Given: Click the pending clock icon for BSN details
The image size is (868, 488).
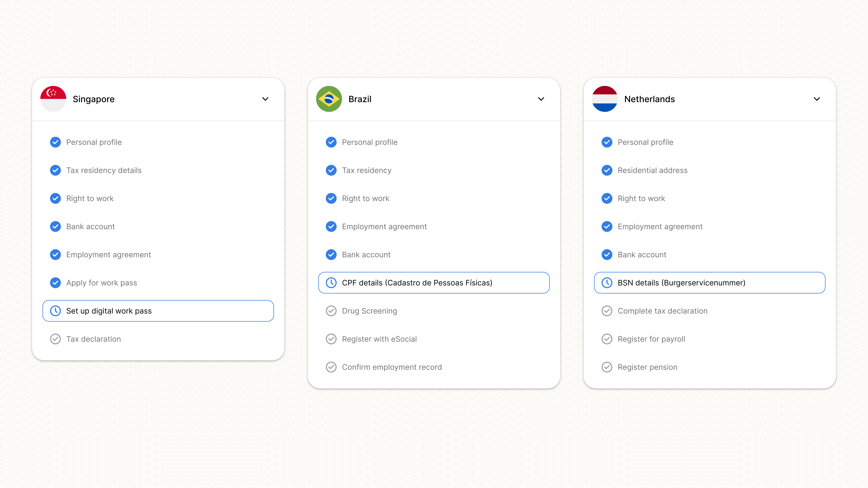Looking at the screenshot, I should (607, 283).
